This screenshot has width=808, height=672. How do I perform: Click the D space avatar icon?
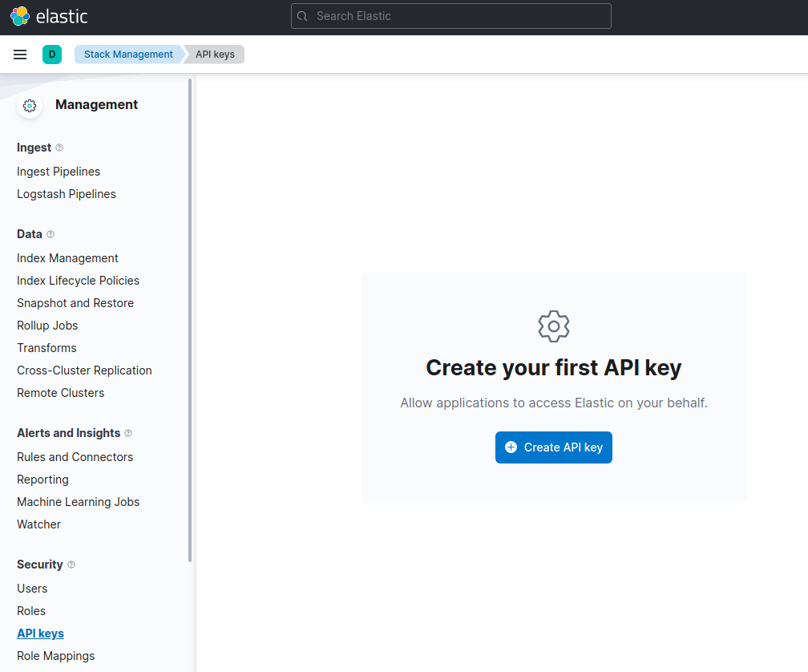(x=52, y=55)
